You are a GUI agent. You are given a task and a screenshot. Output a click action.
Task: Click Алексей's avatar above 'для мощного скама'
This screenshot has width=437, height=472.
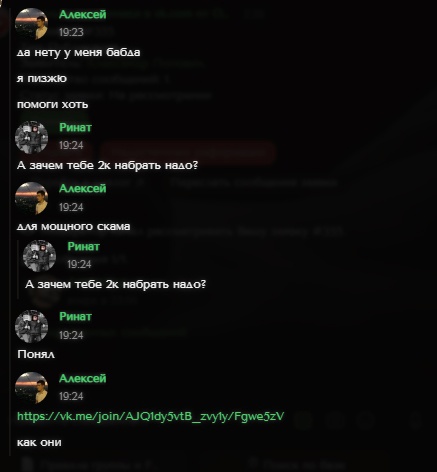32,198
